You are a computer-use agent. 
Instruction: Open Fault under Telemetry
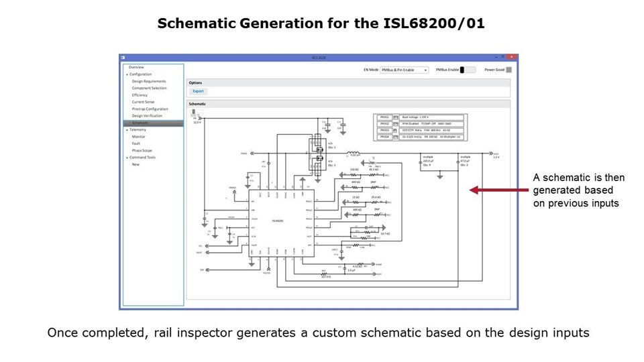pyautogui.click(x=136, y=143)
